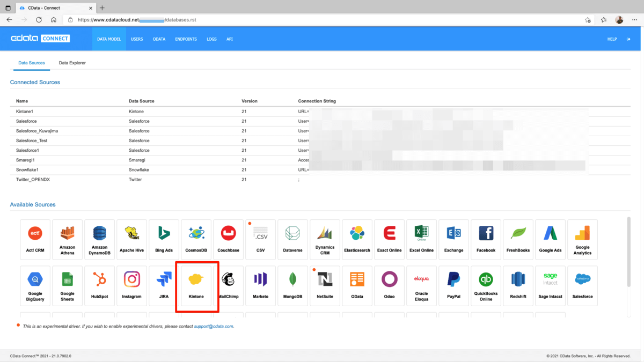This screenshot has width=644, height=362.
Task: Select the CSV data source
Action: (261, 239)
